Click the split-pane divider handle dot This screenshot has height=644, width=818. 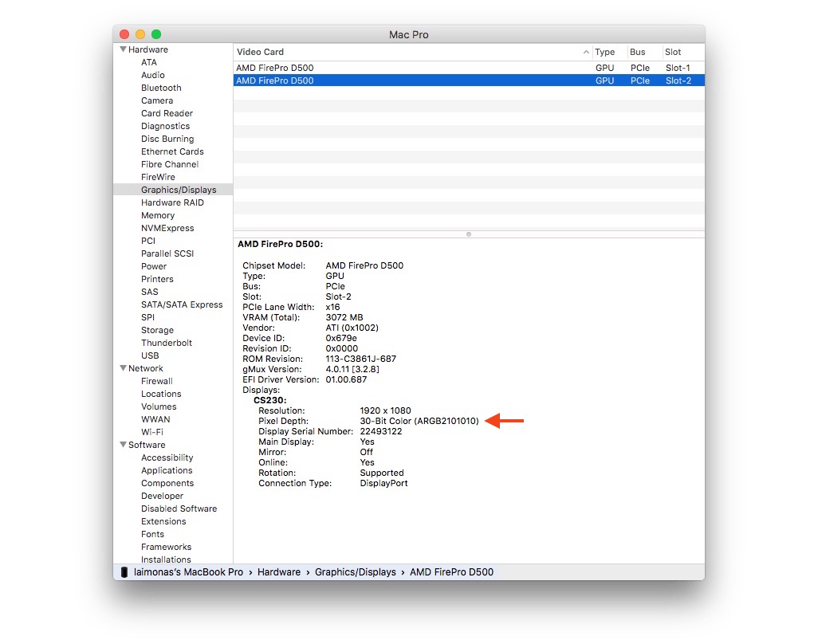click(469, 234)
